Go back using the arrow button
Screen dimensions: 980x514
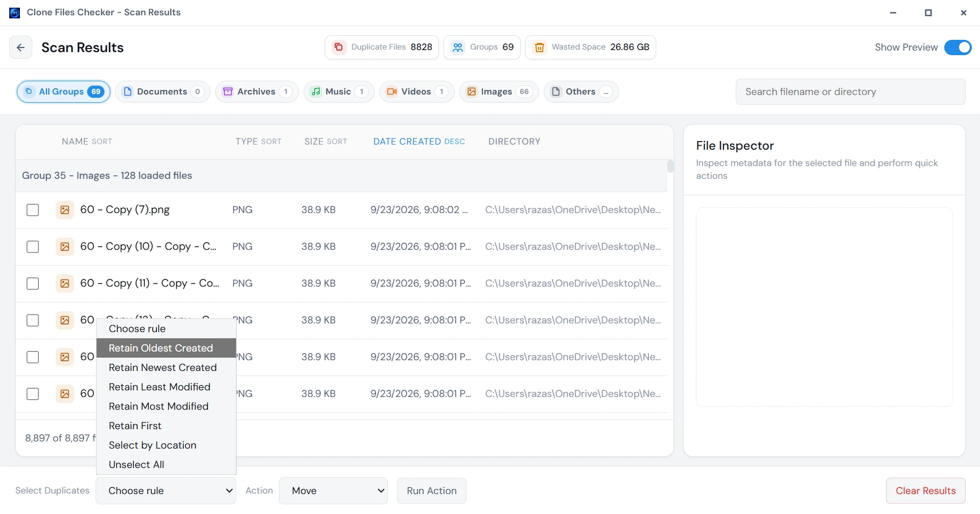(20, 48)
